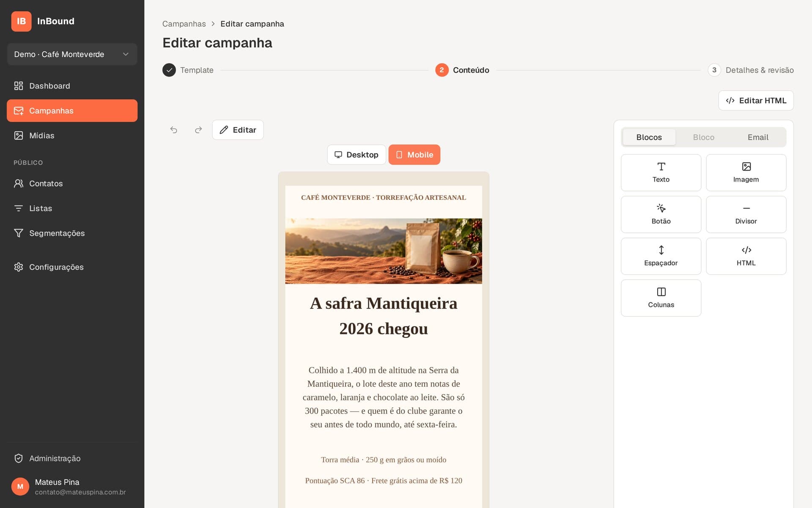Select the 'CAFÉ MONTEVERDE · TORREFAÇÃO ARTESANAL' header text
Viewport: 812px width, 508px height.
384,198
